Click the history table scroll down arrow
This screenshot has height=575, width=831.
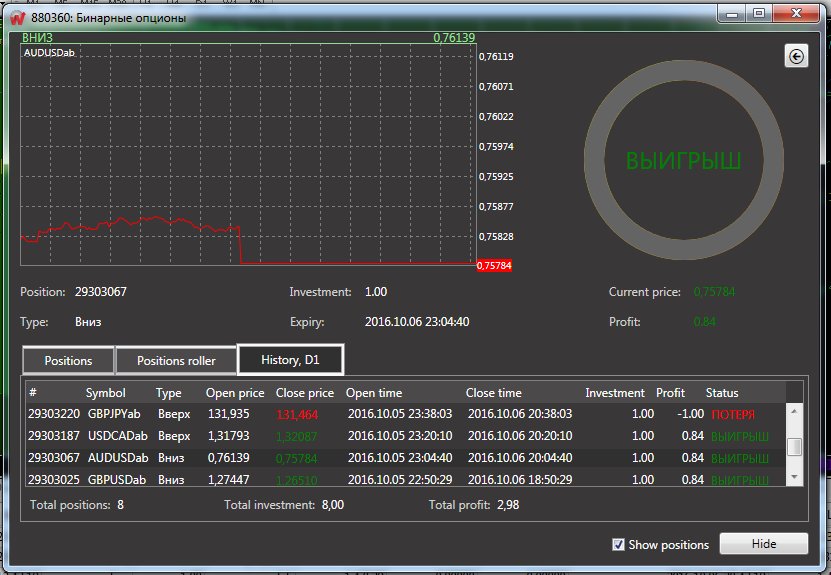point(794,478)
